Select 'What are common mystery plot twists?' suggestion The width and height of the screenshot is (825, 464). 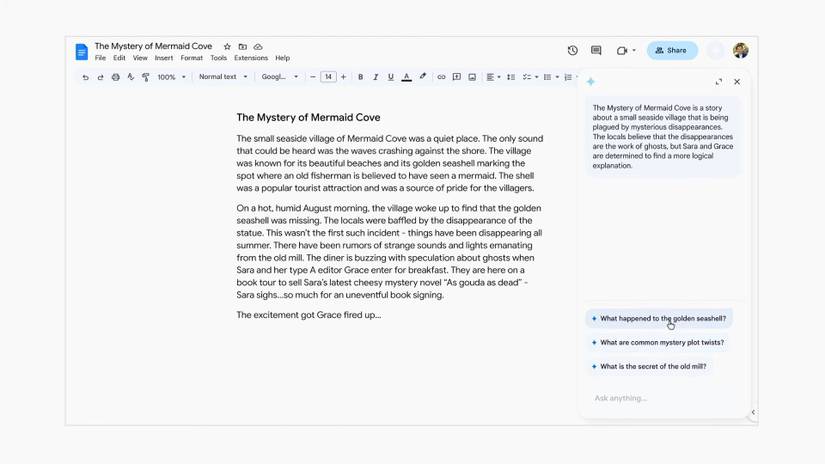658,342
